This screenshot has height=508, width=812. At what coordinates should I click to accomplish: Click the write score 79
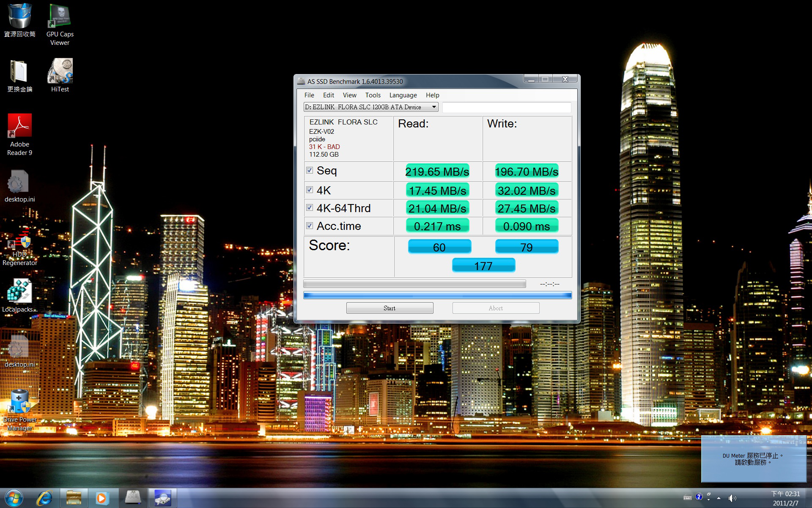[527, 247]
